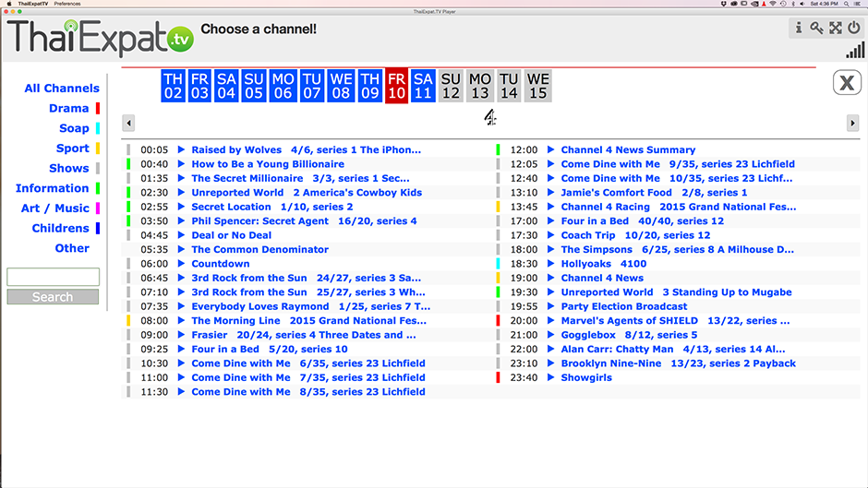Screen dimensions: 868x488
Task: Close the schedule with the X button
Action: pos(846,83)
